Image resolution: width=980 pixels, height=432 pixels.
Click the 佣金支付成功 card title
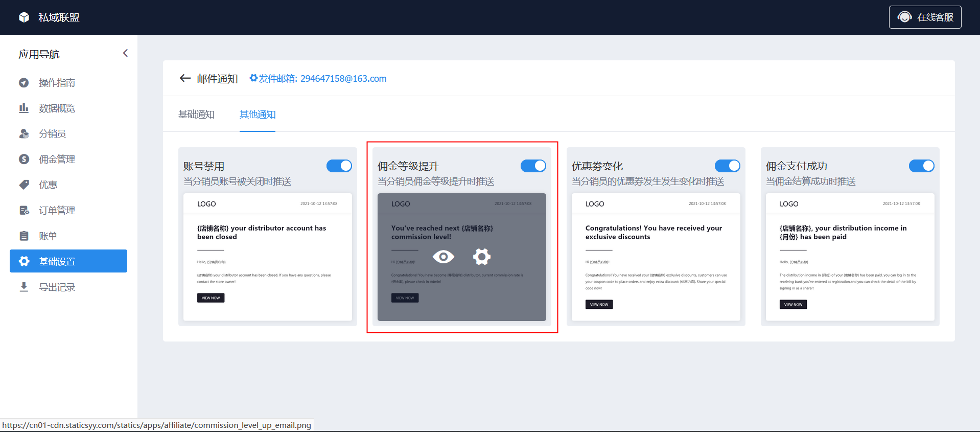(x=797, y=166)
